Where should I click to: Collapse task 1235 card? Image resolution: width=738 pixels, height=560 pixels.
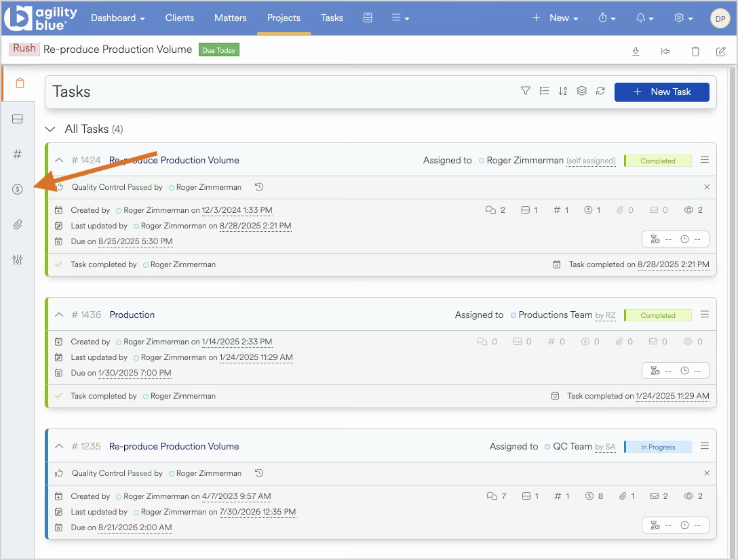pyautogui.click(x=59, y=446)
